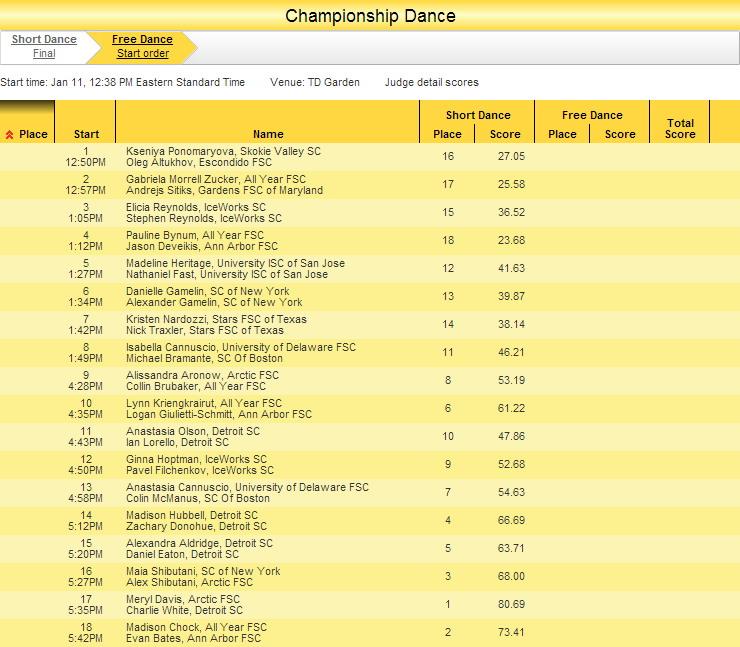
Task: Click the Championship Dance title
Action: click(x=370, y=16)
